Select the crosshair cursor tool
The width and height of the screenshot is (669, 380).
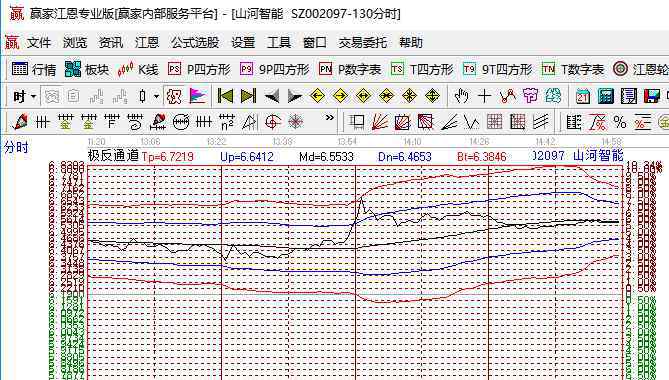click(x=485, y=96)
